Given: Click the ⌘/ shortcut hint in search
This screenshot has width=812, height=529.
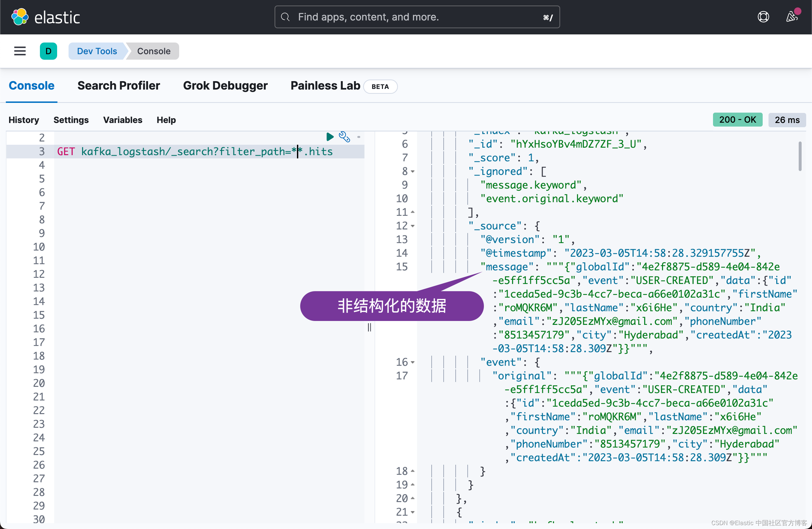Looking at the screenshot, I should (548, 17).
